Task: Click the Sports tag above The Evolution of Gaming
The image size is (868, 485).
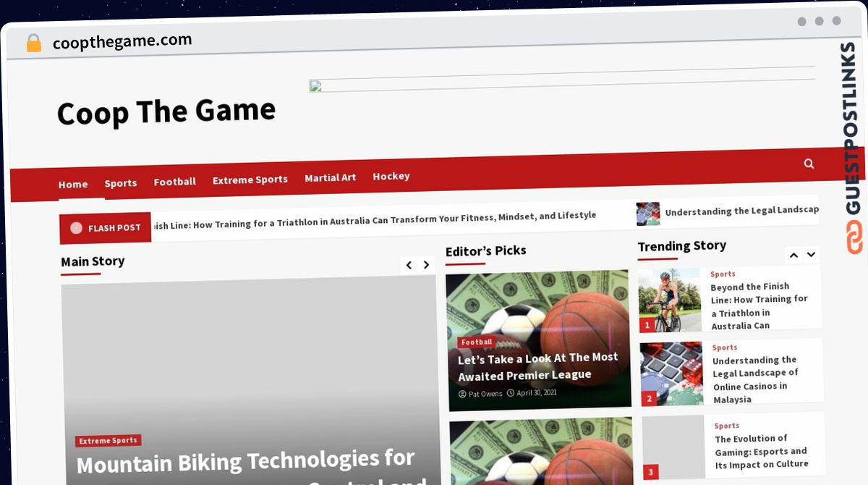Action: [727, 426]
